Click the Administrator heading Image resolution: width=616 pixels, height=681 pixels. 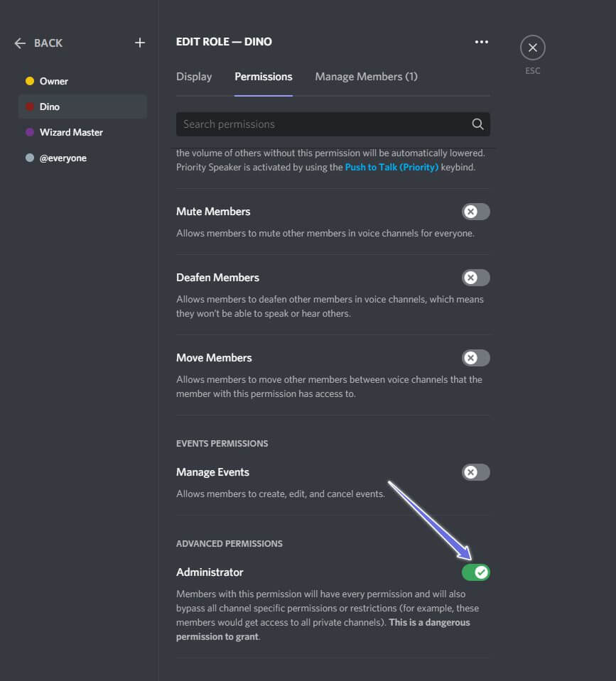(x=210, y=572)
